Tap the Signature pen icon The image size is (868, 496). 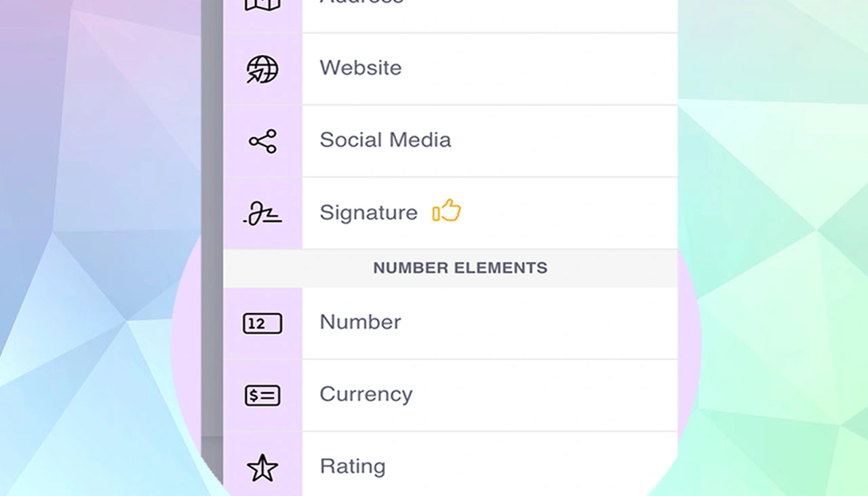click(262, 213)
